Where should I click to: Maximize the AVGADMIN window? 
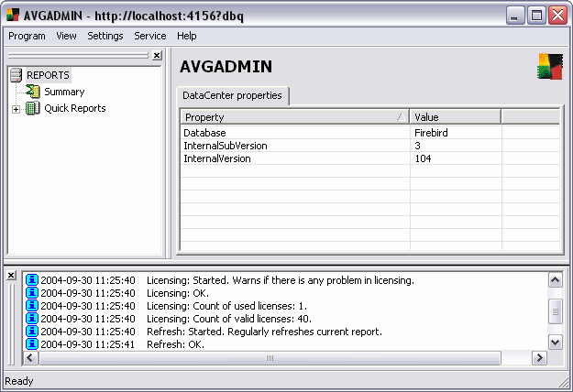point(536,16)
